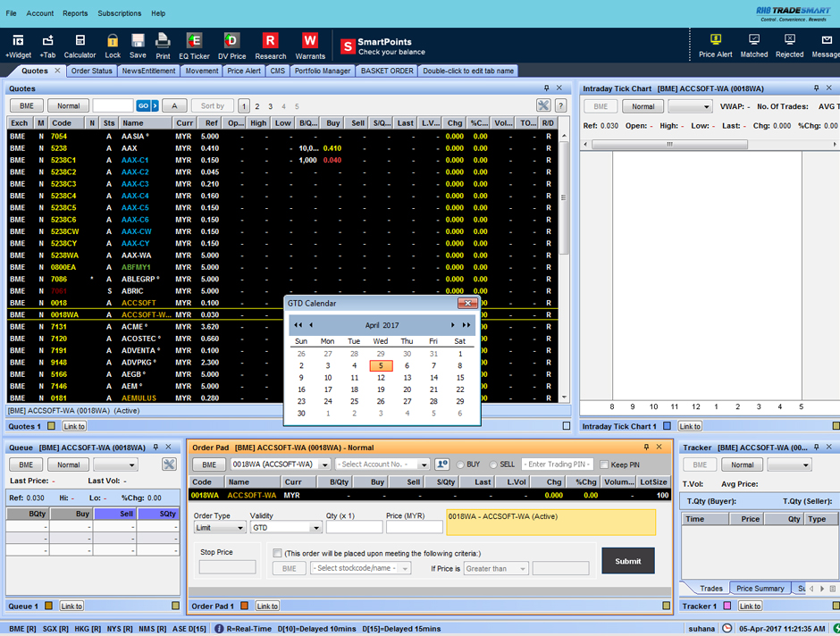The image size is (840, 636).
Task: Open the Tracker panel dropdown beside Normal
Action: (789, 464)
